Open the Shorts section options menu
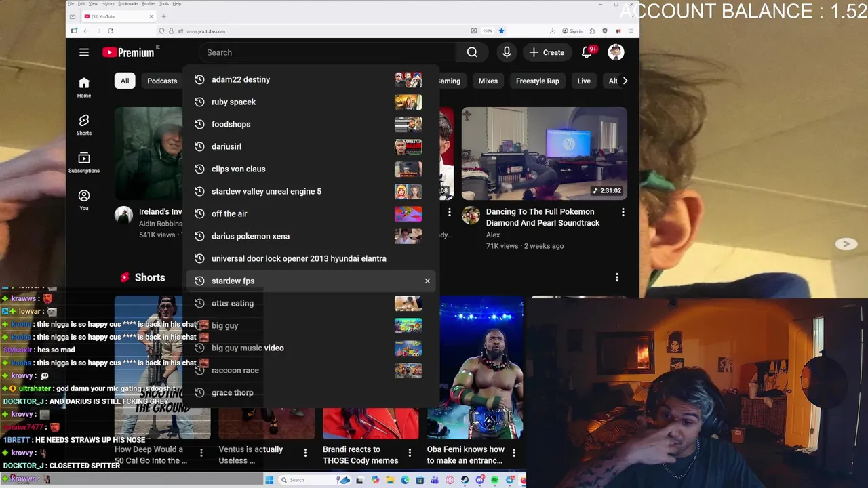Viewport: 868px width, 488px height. point(616,277)
